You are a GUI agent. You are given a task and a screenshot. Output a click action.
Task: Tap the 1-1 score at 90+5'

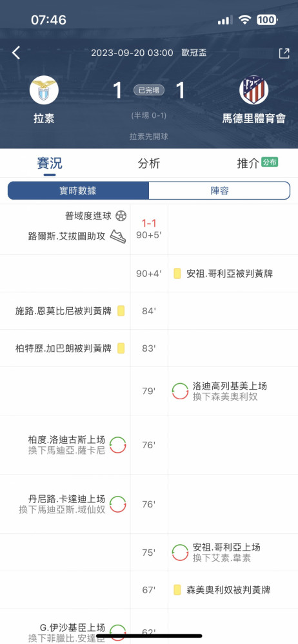point(148,223)
